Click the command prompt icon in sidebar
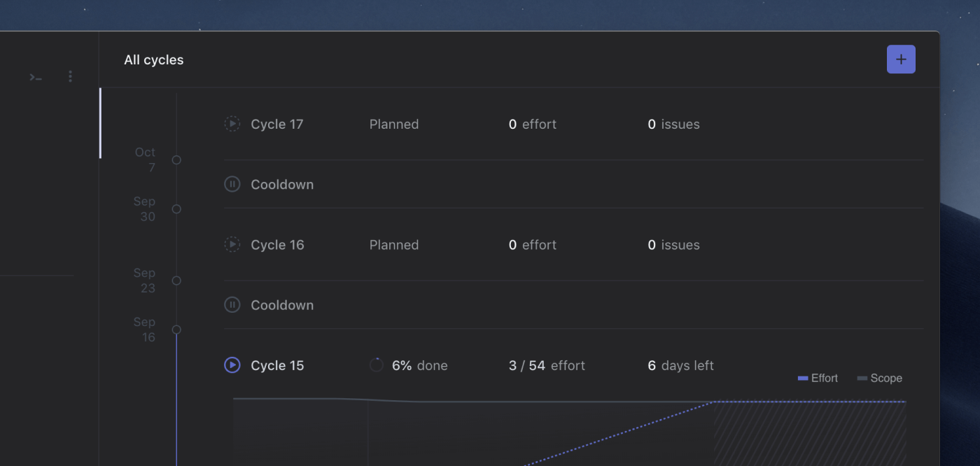 point(36,77)
